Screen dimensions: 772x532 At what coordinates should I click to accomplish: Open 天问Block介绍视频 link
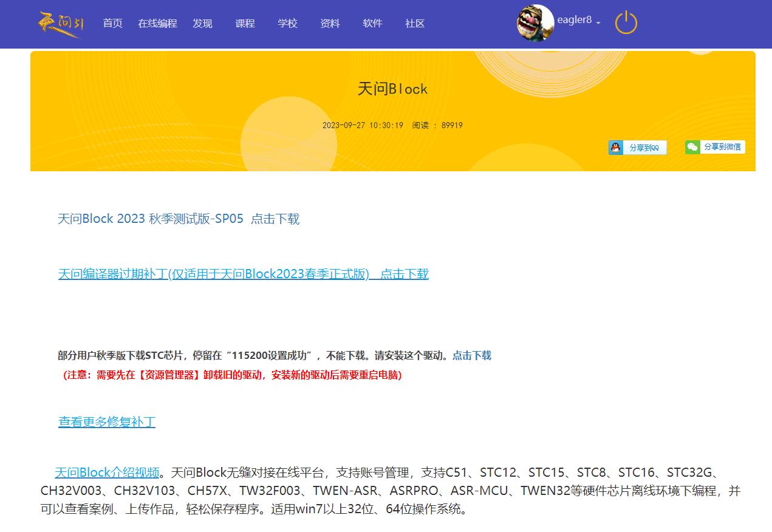click(107, 472)
